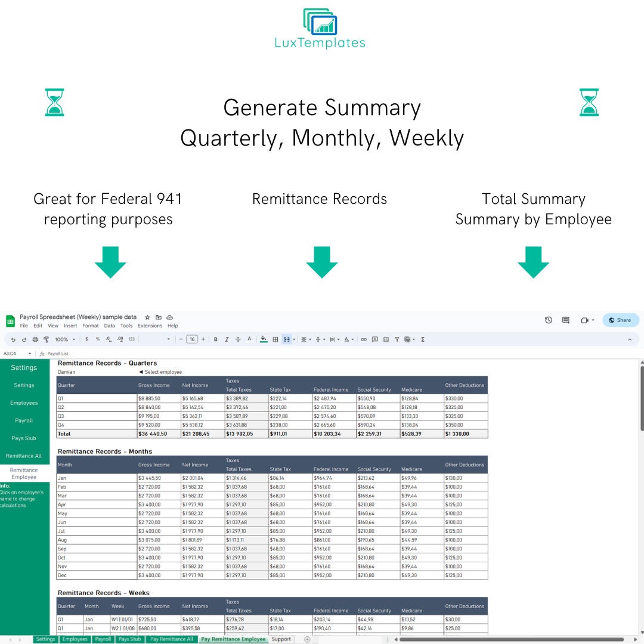Open Remittance All from green sidebar
The width and height of the screenshot is (644, 644).
[24, 456]
